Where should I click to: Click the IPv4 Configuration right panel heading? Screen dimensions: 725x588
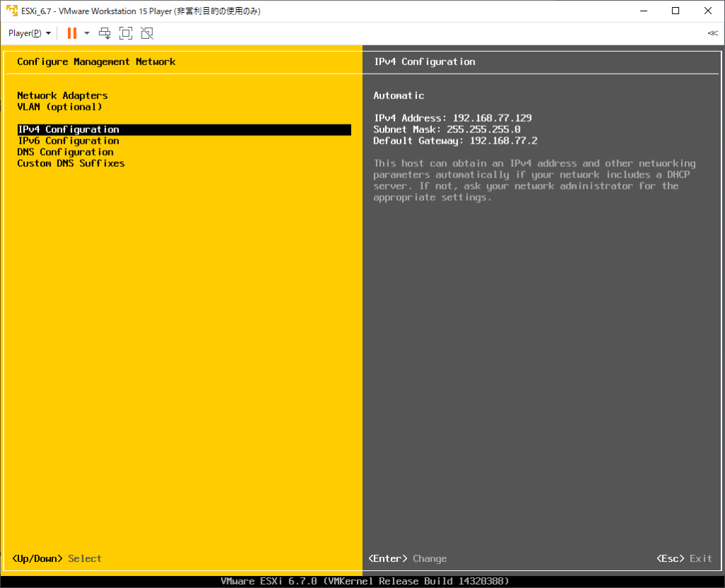(425, 62)
